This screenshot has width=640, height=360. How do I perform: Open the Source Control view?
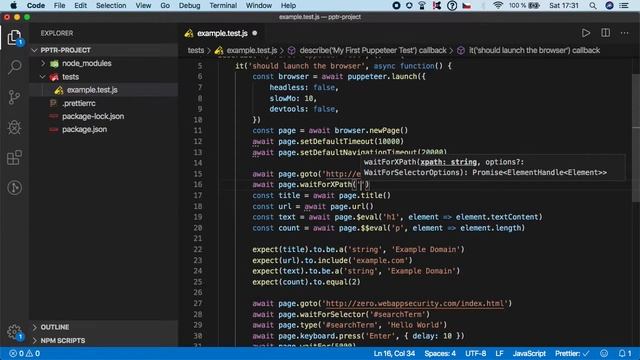pyautogui.click(x=14, y=97)
